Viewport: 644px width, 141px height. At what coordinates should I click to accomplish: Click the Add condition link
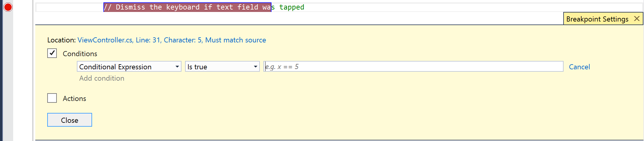[x=102, y=78]
